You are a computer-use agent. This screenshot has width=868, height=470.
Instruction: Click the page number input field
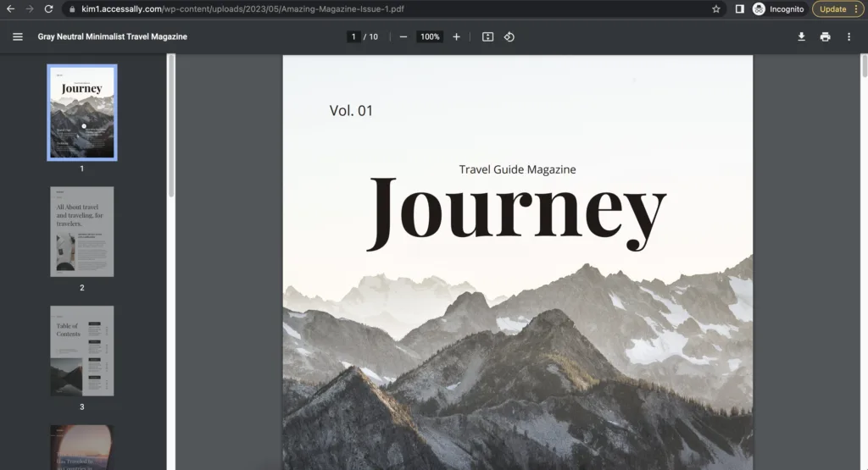353,37
